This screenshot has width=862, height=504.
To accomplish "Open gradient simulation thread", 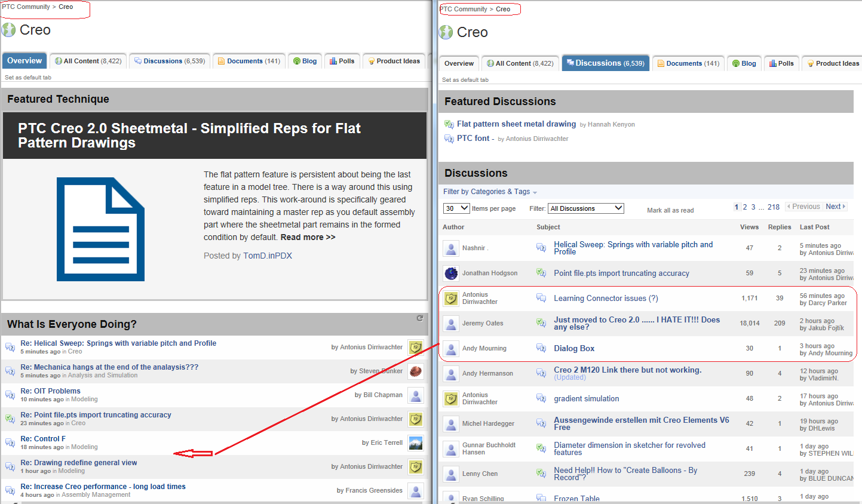I will pos(586,399).
